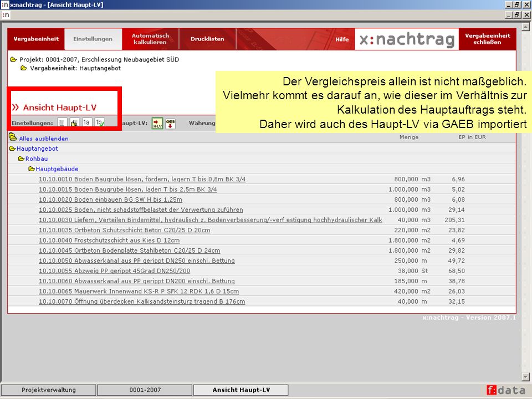The image size is (532, 399).
Task: Click the EP in EUR column header
Action: pyautogui.click(x=472, y=137)
